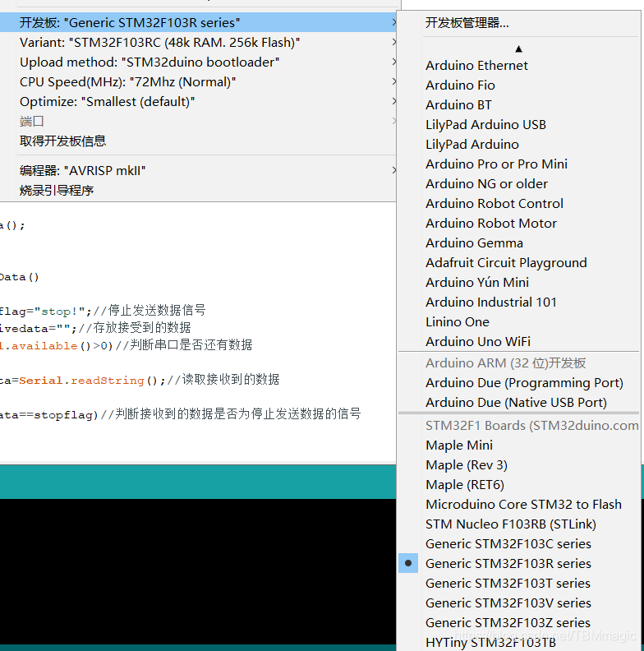Select LilyPad Arduino board
The width and height of the screenshot is (644, 651).
click(518, 145)
